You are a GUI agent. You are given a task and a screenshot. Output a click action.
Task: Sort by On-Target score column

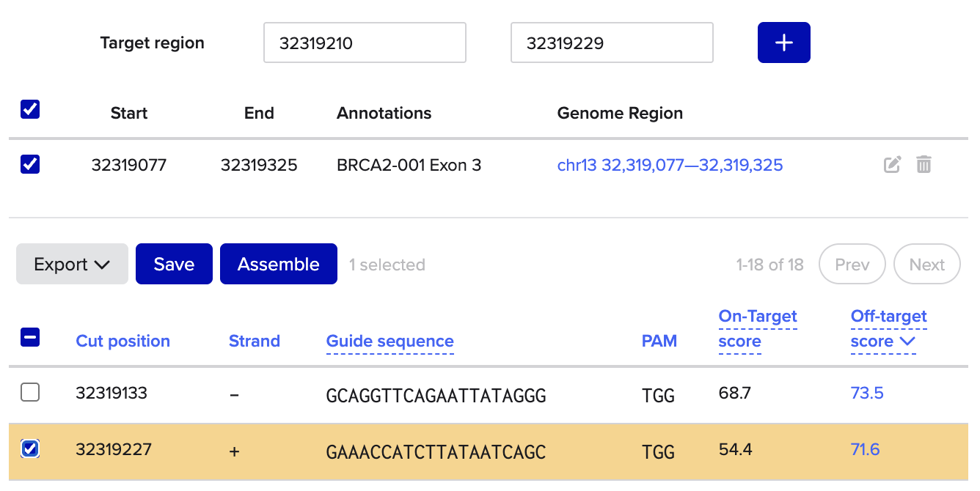(757, 329)
